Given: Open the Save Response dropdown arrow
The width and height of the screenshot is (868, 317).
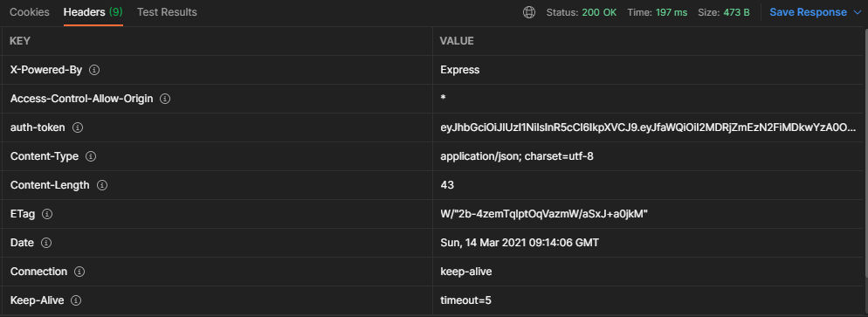Looking at the screenshot, I should click(858, 12).
